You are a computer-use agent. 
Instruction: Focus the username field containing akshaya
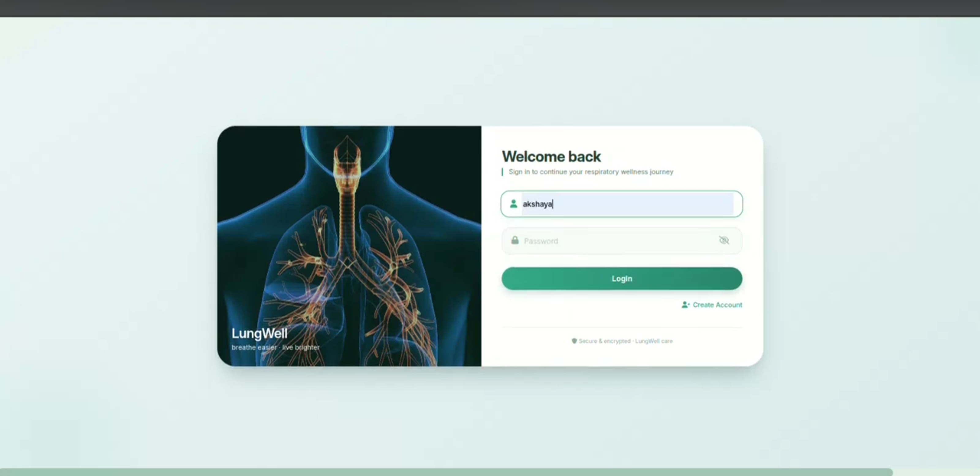pyautogui.click(x=622, y=204)
